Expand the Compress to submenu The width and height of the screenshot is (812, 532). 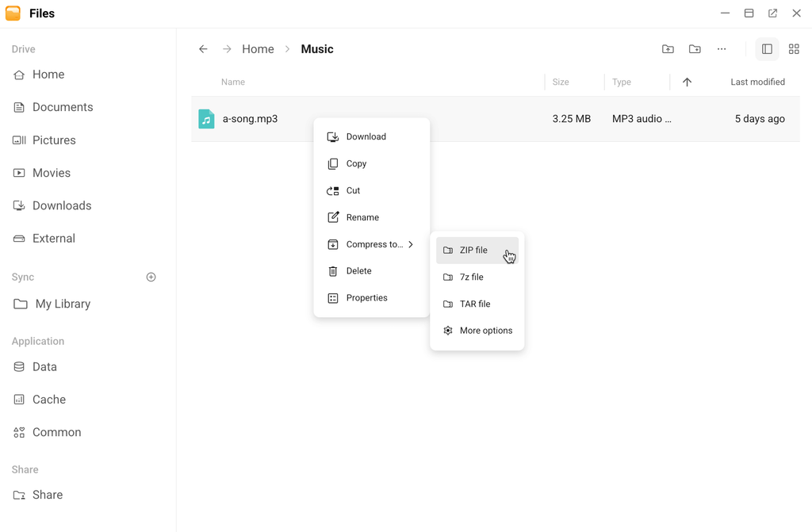pos(371,244)
